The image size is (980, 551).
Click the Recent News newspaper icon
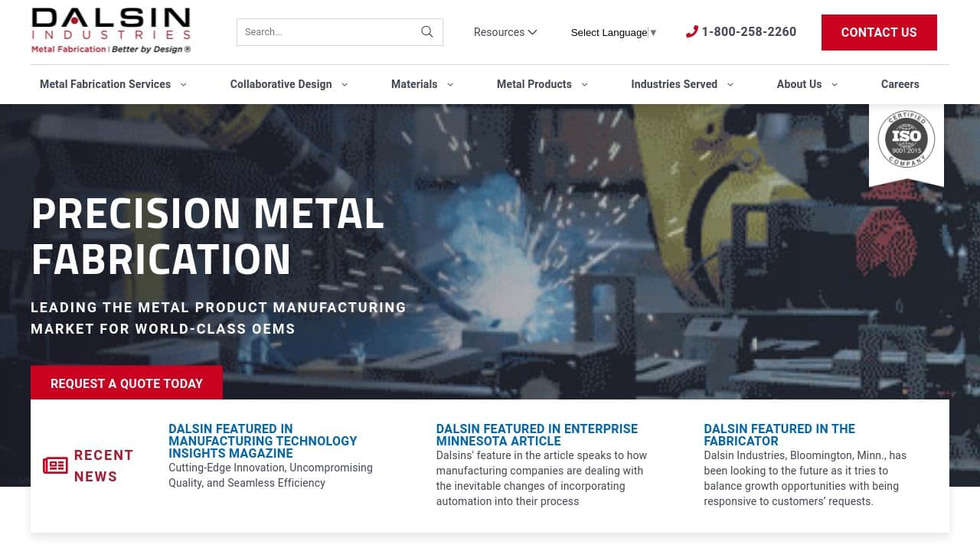[x=55, y=465]
